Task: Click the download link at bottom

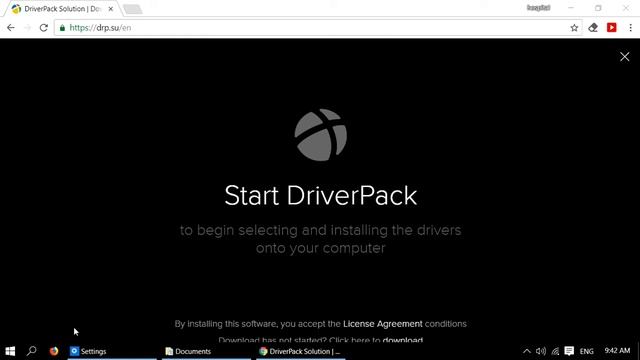Action: coord(402,340)
